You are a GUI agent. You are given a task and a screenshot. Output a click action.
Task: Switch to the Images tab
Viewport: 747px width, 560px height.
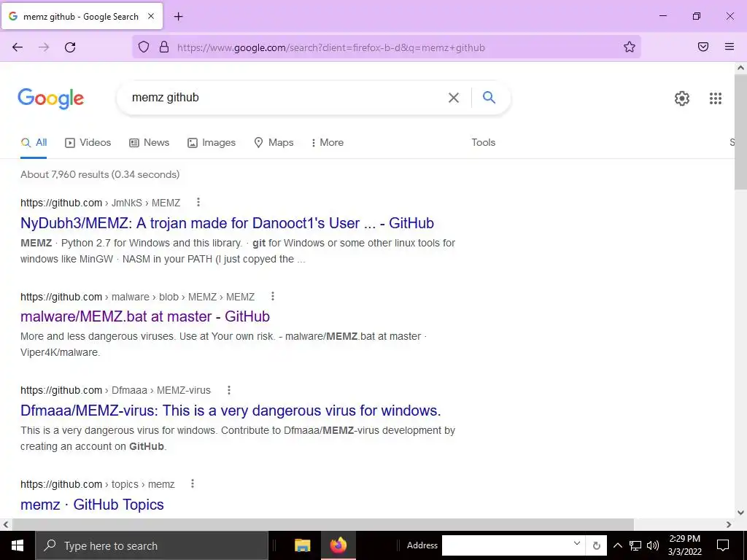[212, 142]
